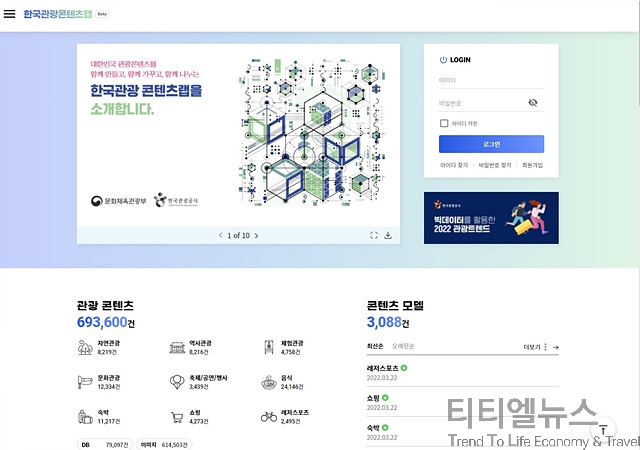Click the 문화체육관광부 logo on slide
The image size is (640, 450).
click(118, 201)
